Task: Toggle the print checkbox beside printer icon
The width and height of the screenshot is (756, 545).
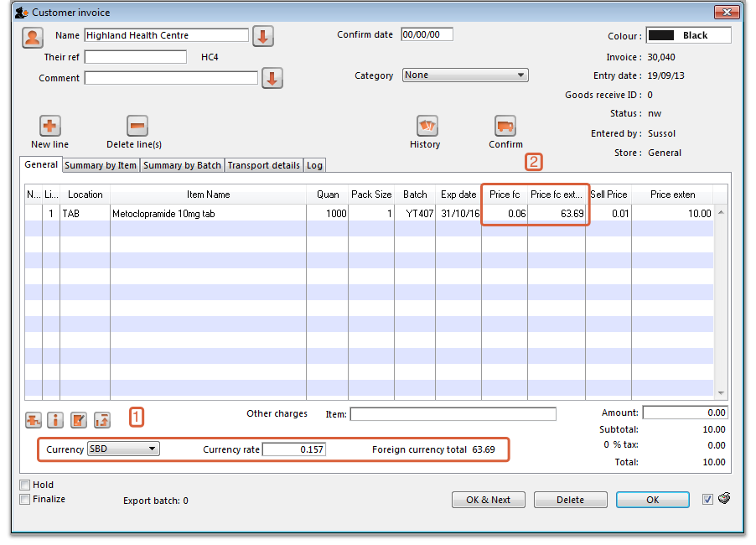Action: (707, 500)
